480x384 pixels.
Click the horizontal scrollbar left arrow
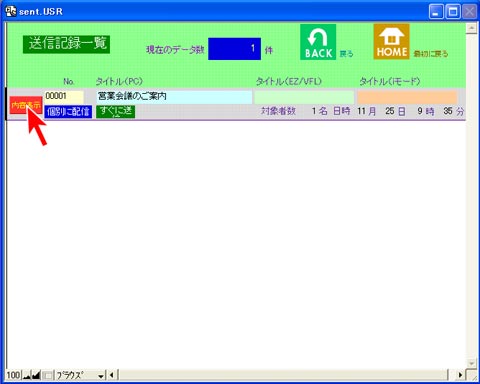coord(112,375)
